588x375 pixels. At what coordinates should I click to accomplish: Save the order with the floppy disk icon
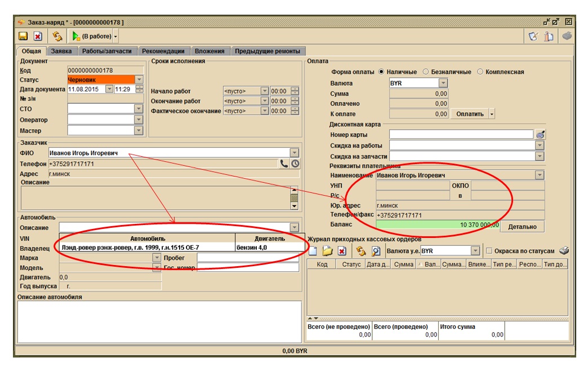click(23, 36)
